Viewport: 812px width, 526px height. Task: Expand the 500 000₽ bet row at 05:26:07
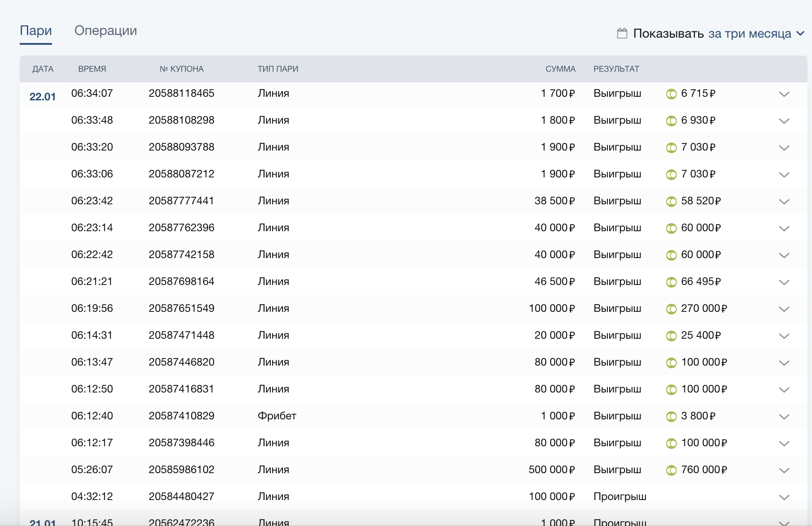pyautogui.click(x=784, y=470)
